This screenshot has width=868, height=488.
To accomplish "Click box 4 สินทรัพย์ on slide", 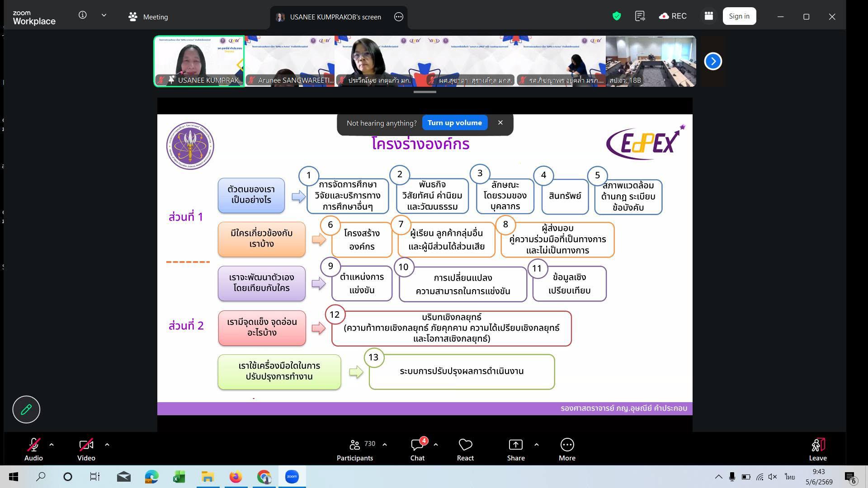I will [x=565, y=196].
